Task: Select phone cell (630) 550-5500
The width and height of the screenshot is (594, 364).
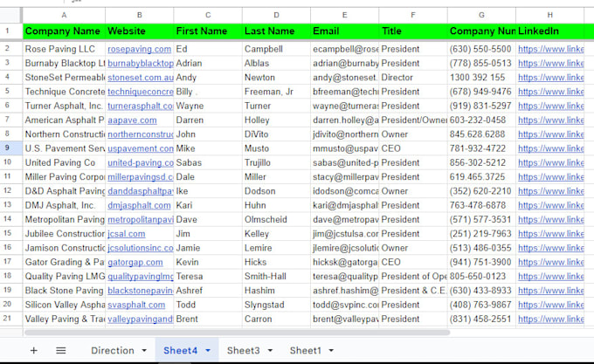Action: pos(481,49)
